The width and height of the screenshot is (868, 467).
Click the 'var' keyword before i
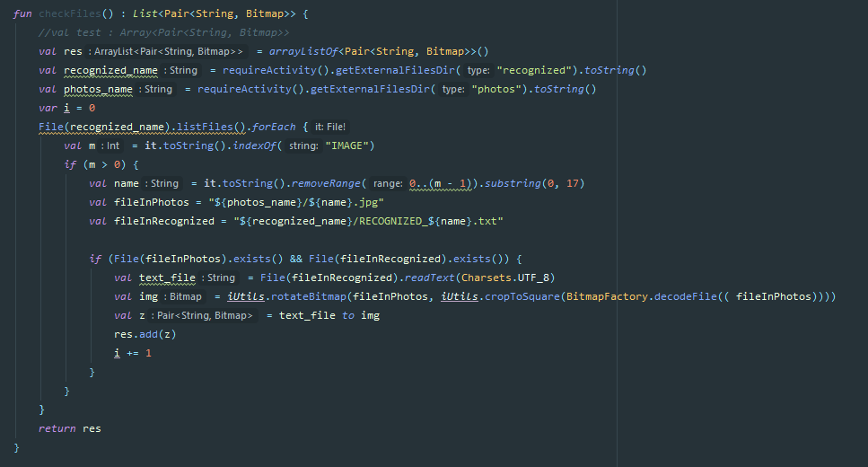[48, 108]
